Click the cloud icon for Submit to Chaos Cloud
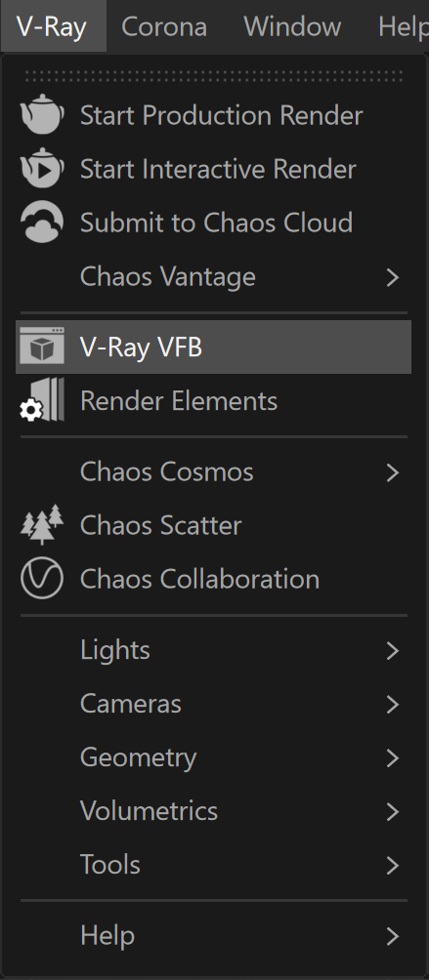Screen dimensions: 429x980 pos(42,222)
